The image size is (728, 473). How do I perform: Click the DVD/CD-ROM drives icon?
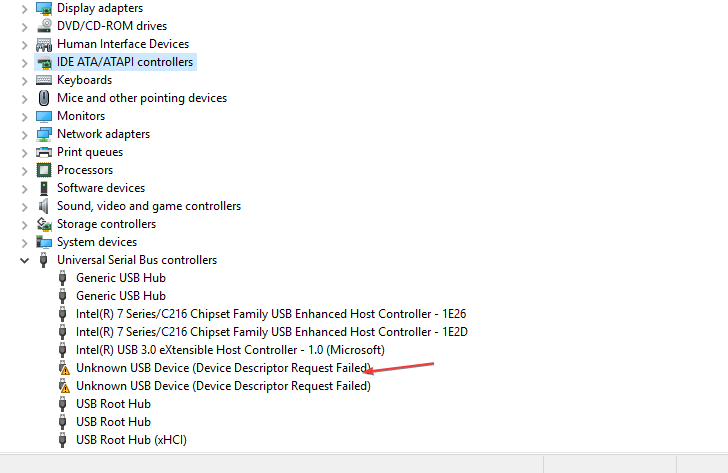(44, 26)
